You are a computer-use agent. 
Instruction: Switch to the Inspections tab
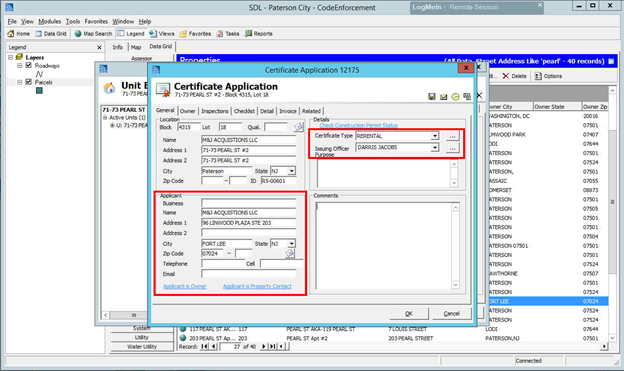(214, 111)
